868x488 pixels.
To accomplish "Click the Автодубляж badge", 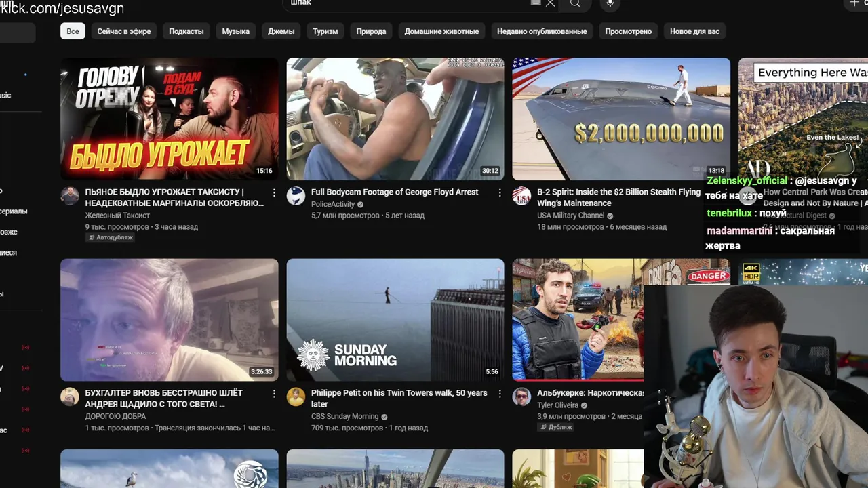I will [x=110, y=238].
